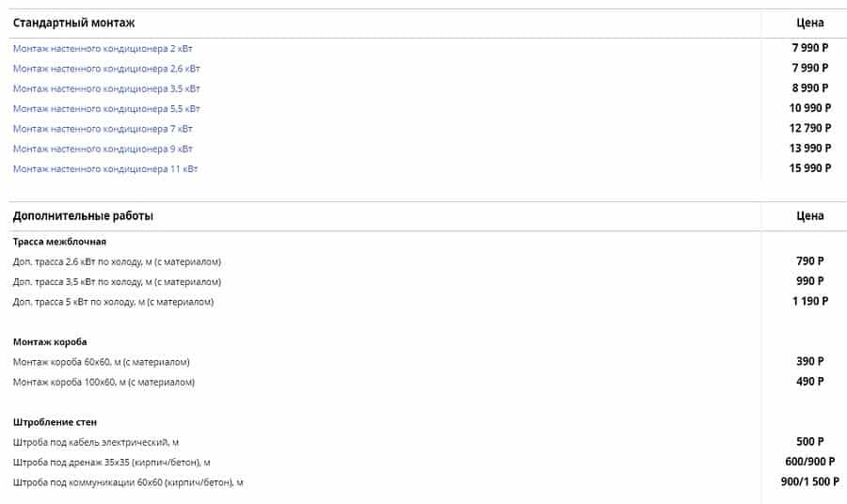Select the 9 кВт wall conditioner installation link
The image size is (847, 504).
pos(104,149)
